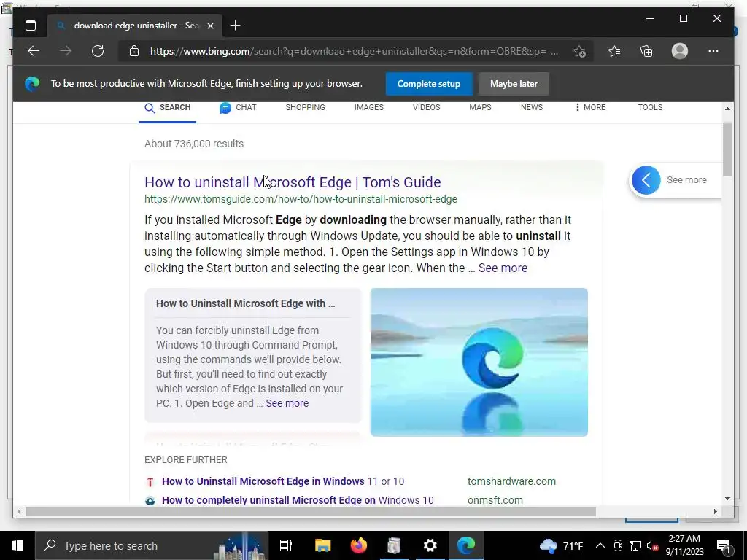The width and height of the screenshot is (747, 560).
Task: Click the taskbar search box
Action: coord(152,545)
